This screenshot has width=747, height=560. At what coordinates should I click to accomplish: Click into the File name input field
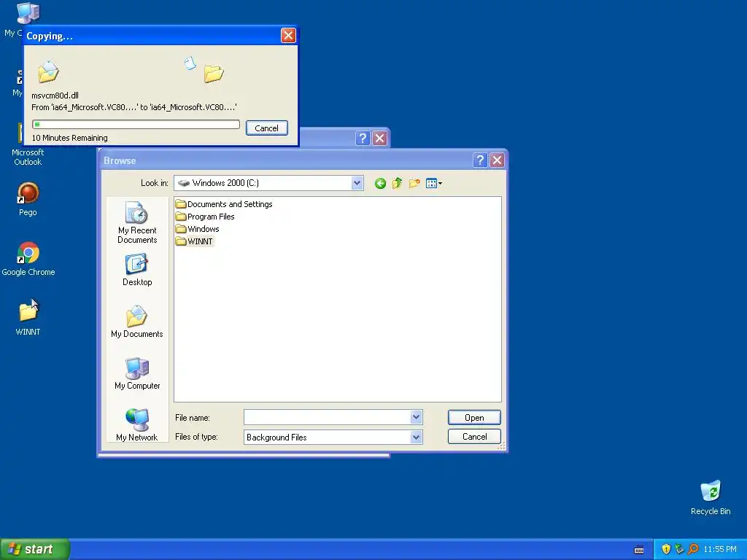click(x=328, y=417)
